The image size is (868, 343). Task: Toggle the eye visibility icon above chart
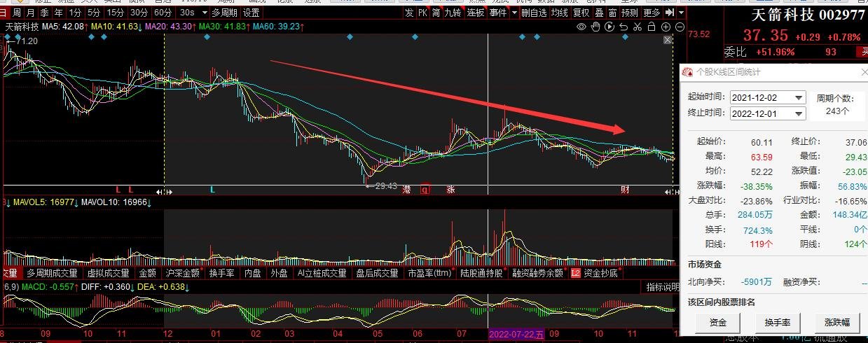pos(581,27)
